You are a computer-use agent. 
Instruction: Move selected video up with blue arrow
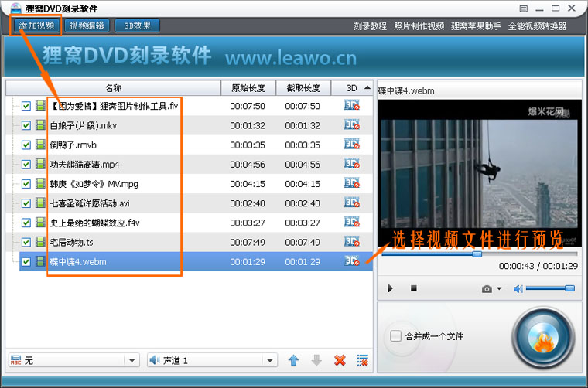[294, 360]
